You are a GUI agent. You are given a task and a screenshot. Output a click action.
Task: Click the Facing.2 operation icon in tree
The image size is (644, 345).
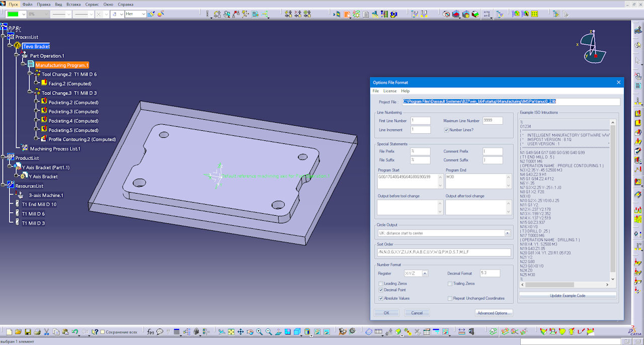pyautogui.click(x=44, y=83)
